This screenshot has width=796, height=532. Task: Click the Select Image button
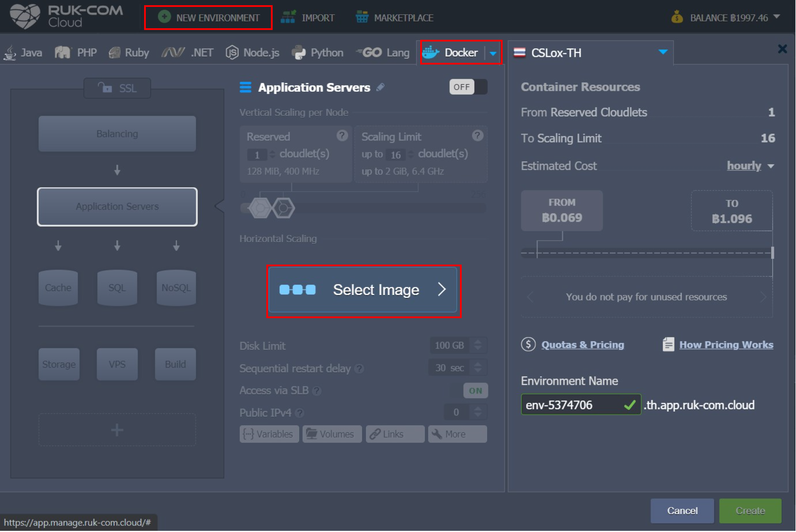[363, 290]
